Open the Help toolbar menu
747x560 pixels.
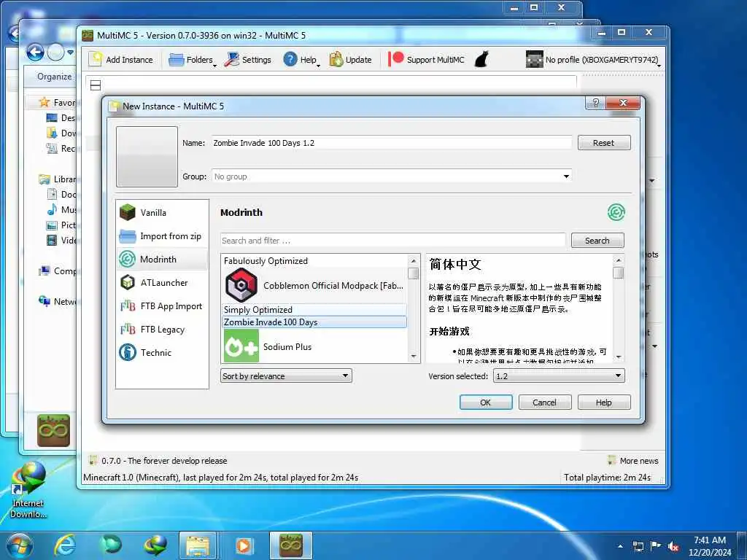(x=301, y=60)
